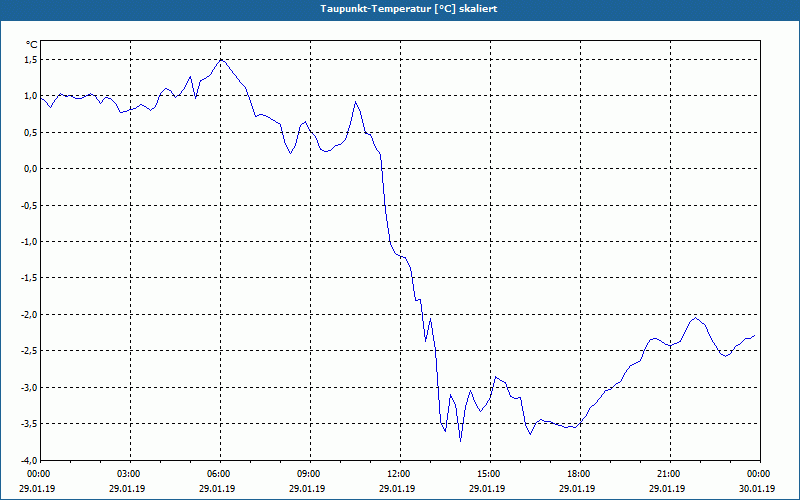Image resolution: width=800 pixels, height=500 pixels.
Task: Click the 29.01.19 date under the first 00:00
Action: coord(37,488)
